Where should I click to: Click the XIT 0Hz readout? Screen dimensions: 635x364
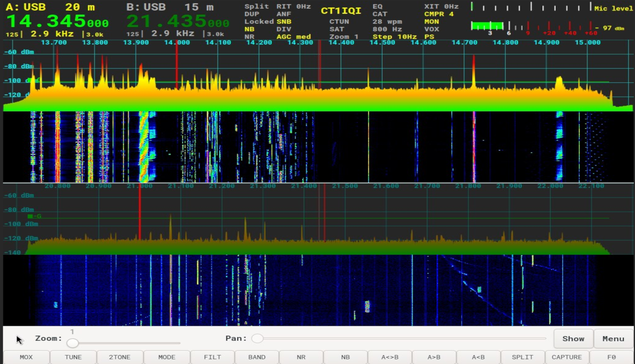pyautogui.click(x=441, y=6)
